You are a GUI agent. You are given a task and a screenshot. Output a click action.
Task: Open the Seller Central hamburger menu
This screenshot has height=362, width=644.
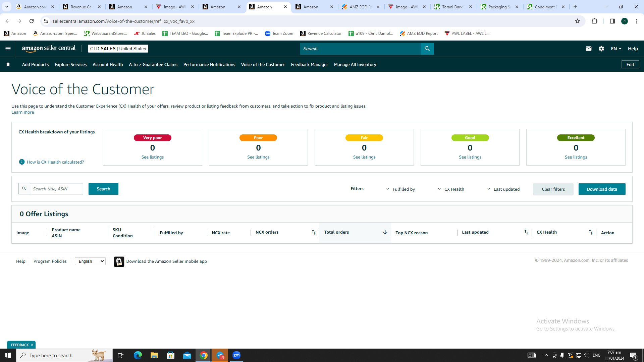point(8,49)
